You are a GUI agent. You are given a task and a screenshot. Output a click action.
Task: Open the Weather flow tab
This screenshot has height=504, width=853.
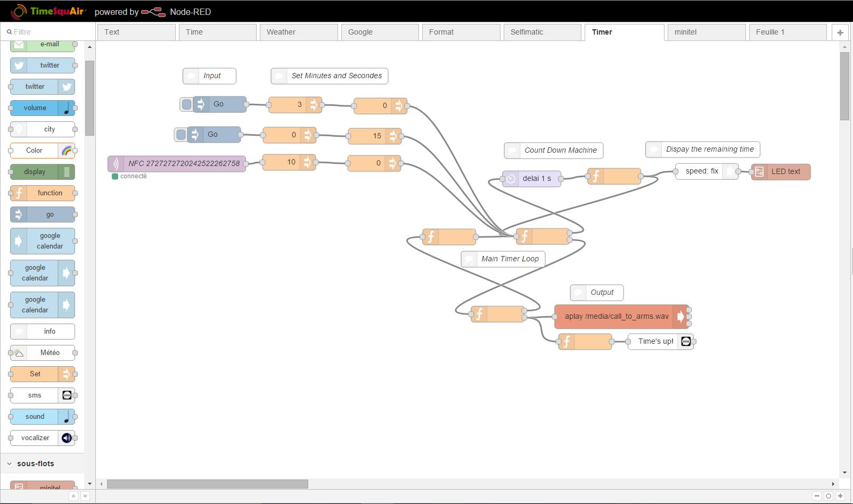click(x=299, y=32)
